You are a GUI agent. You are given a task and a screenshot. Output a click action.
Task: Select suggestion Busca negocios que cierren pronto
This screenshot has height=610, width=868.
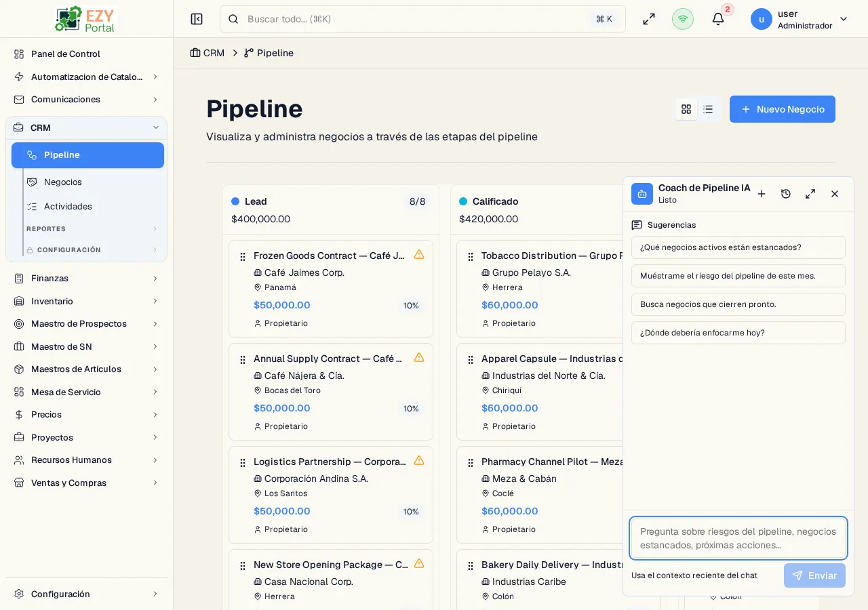[x=738, y=304]
